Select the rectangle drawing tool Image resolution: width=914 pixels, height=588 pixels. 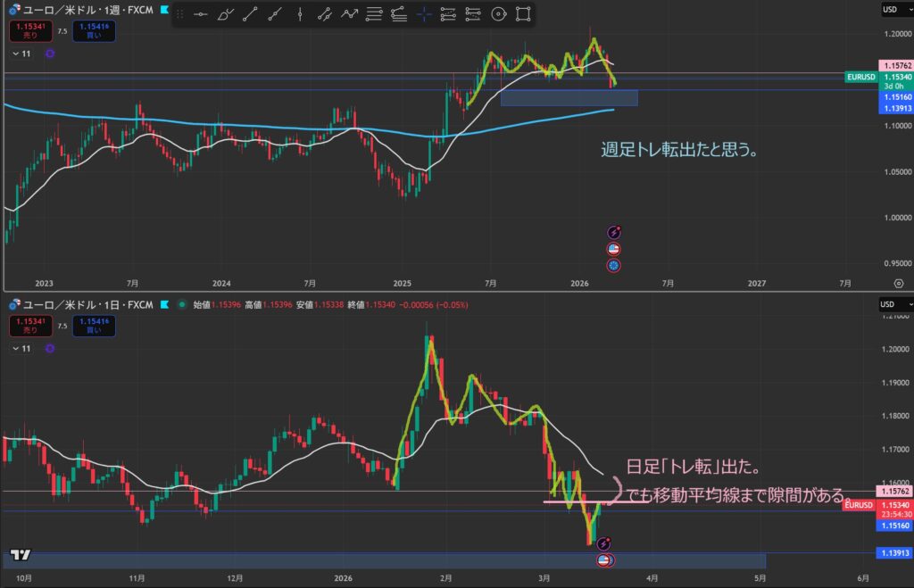pos(523,13)
